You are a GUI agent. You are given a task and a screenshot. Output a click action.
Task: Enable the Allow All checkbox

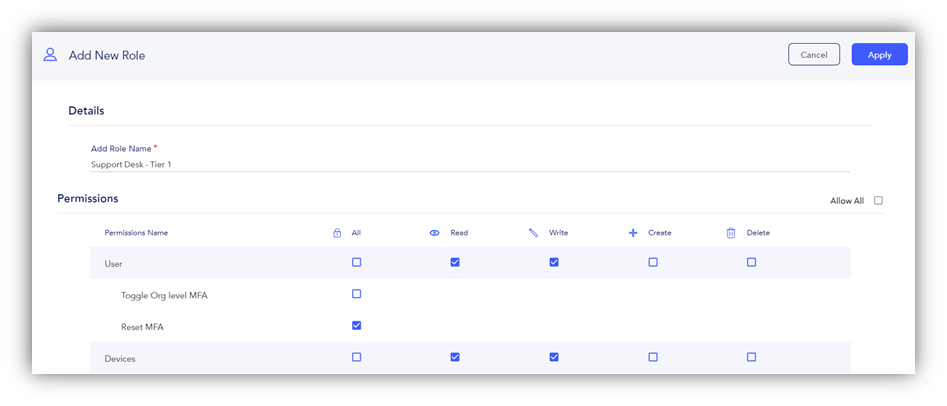(878, 201)
